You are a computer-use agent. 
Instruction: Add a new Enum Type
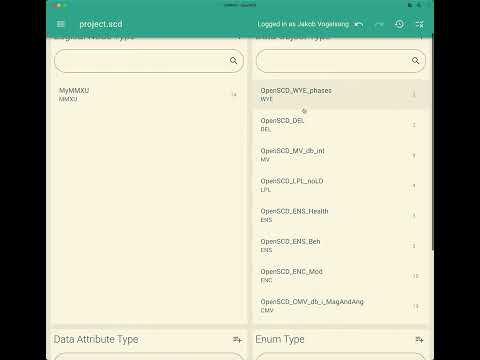tap(419, 340)
